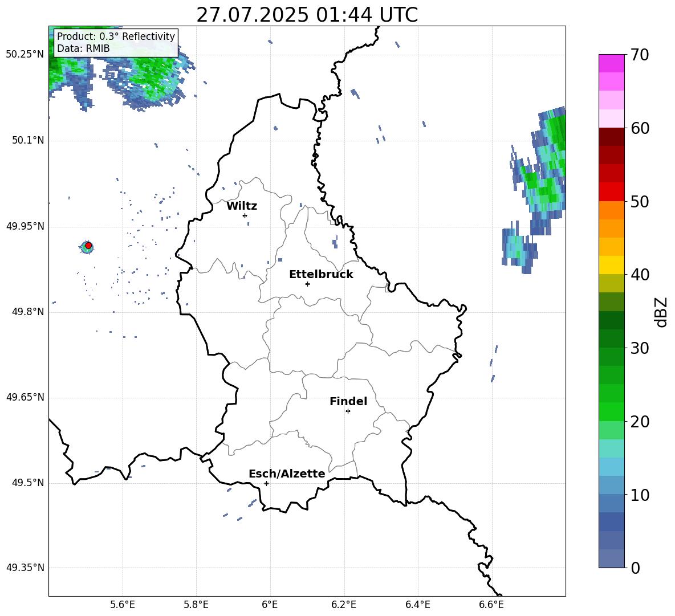Click the colorbar tick value 60
The height and width of the screenshot is (616, 675).
[x=640, y=128]
